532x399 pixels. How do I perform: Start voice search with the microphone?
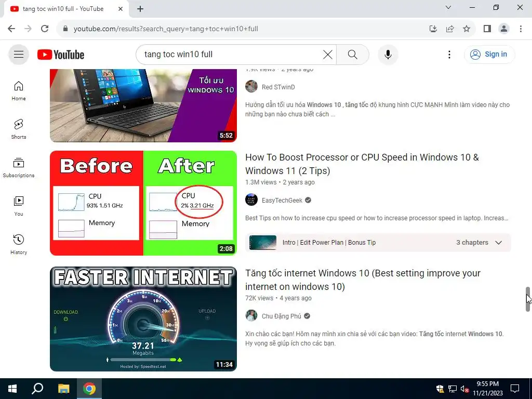[388, 54]
